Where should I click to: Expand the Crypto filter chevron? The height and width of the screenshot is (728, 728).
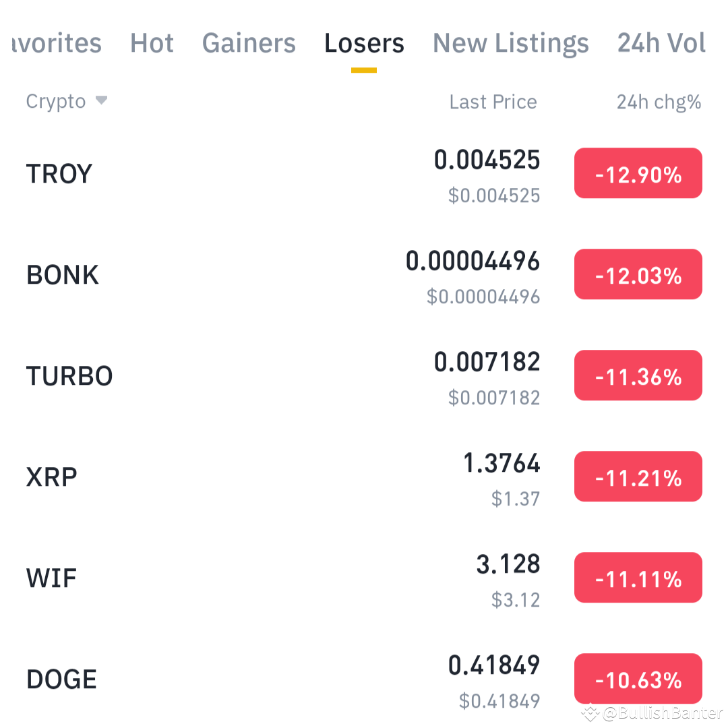pyautogui.click(x=102, y=101)
